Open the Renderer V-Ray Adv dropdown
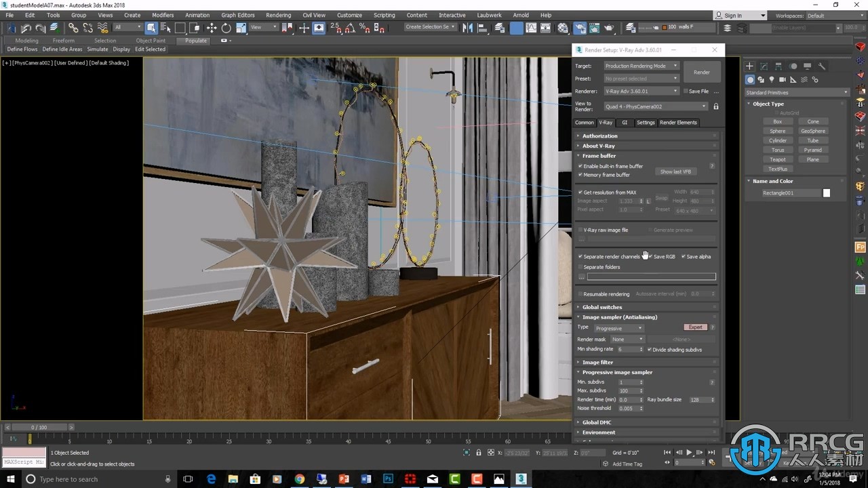The height and width of the screenshot is (488, 868). (x=642, y=91)
